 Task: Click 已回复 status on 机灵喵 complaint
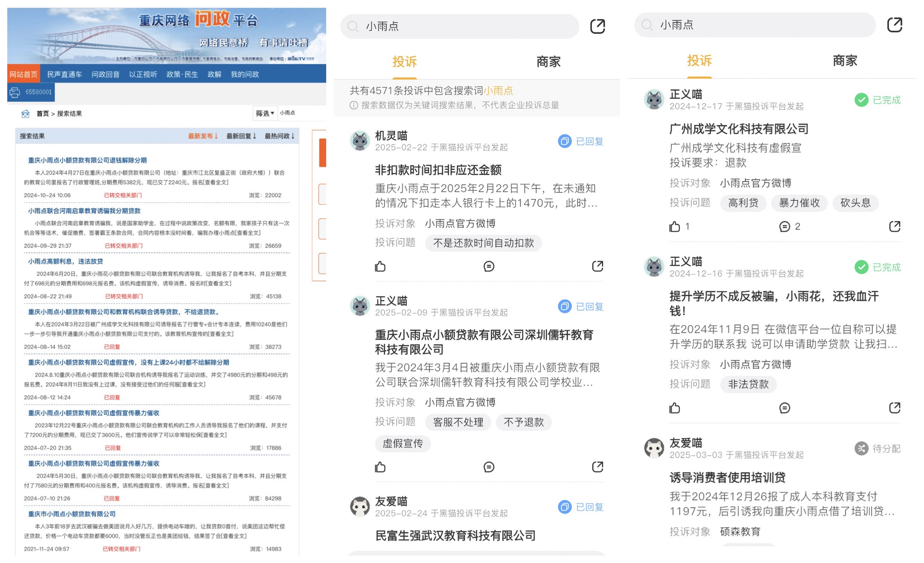click(581, 142)
